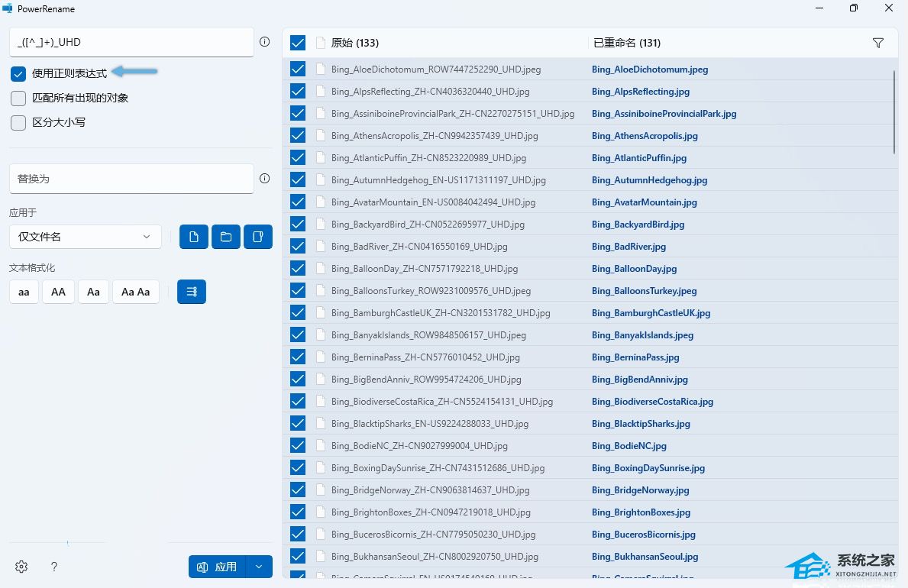
Task: Uncheck Bing_AlpsReflecting file checkbox
Action: 298,91
